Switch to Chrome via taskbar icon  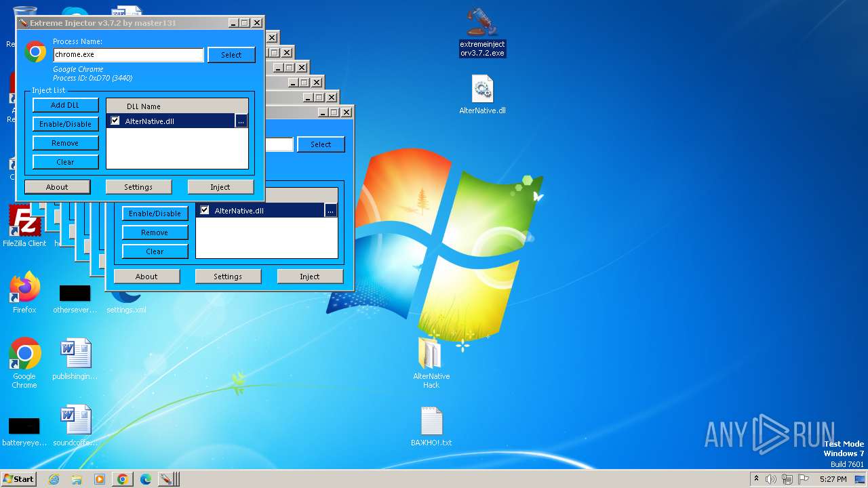[x=123, y=479]
